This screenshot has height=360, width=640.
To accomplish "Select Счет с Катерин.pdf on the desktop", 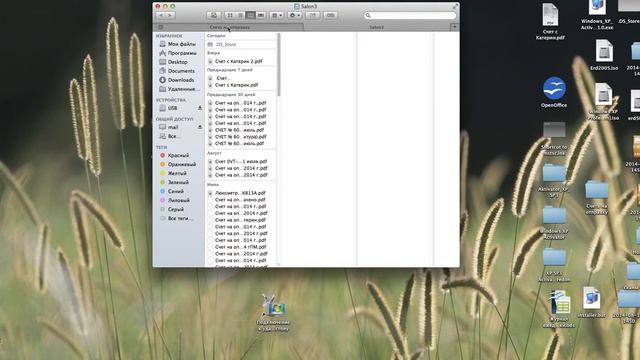I will point(550,22).
